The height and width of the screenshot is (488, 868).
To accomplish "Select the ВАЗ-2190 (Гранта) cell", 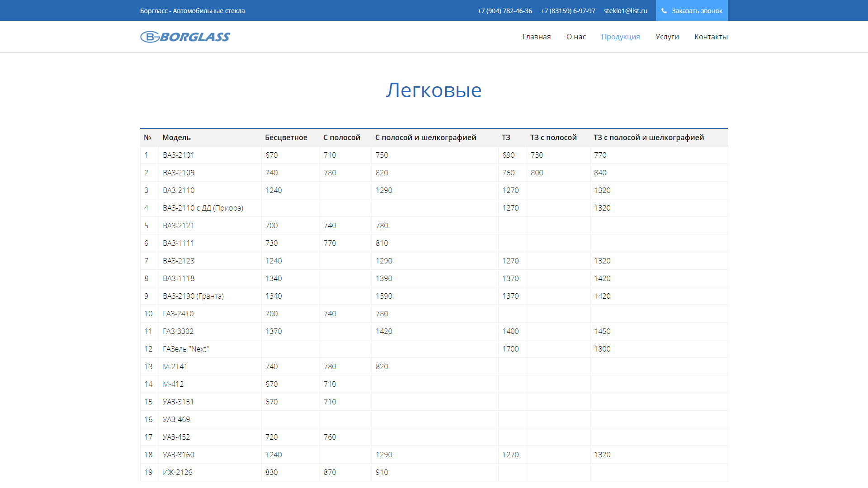I will point(210,296).
